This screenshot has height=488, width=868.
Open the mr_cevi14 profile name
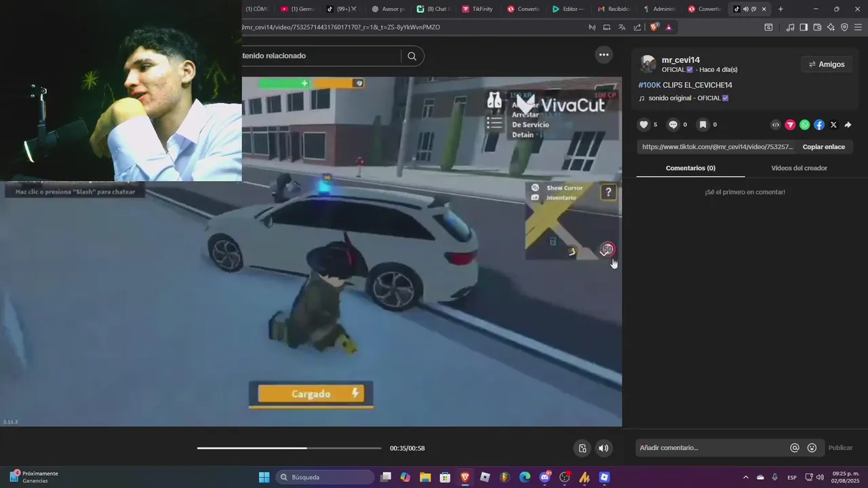(x=680, y=60)
